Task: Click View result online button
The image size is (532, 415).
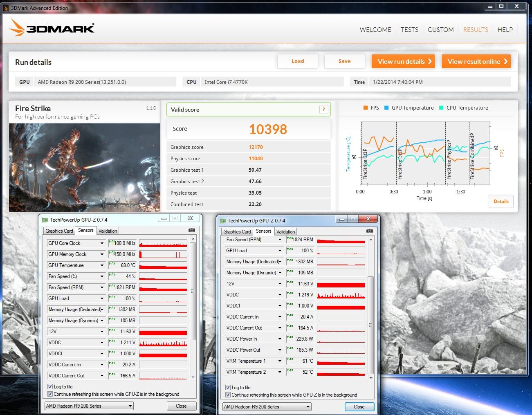Action: click(x=476, y=61)
